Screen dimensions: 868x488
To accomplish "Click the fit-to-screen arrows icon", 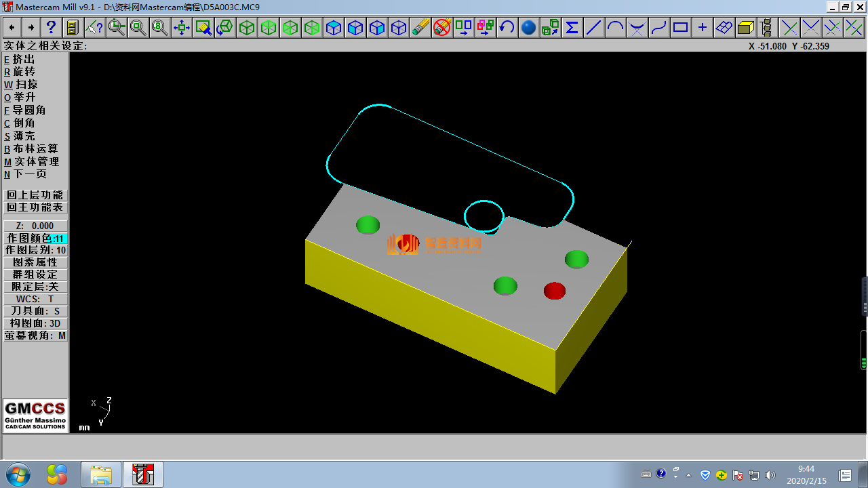I will coord(182,28).
